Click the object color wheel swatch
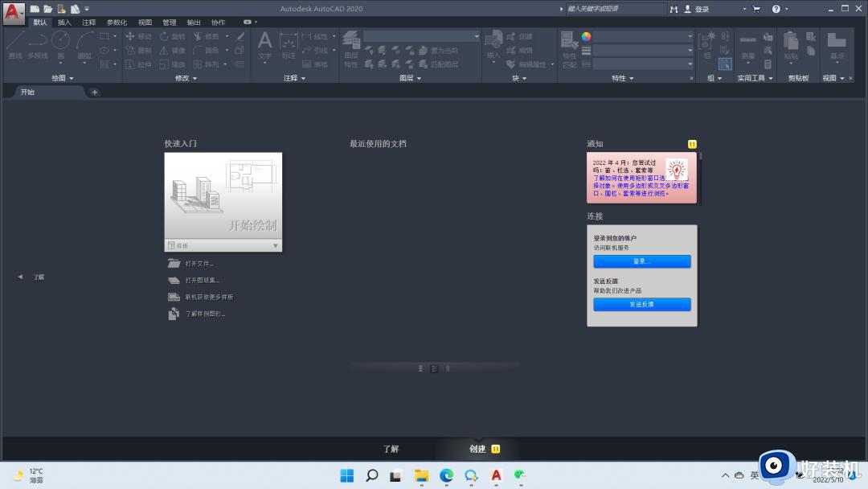Screen dimensions: 868x489 (x=587, y=36)
